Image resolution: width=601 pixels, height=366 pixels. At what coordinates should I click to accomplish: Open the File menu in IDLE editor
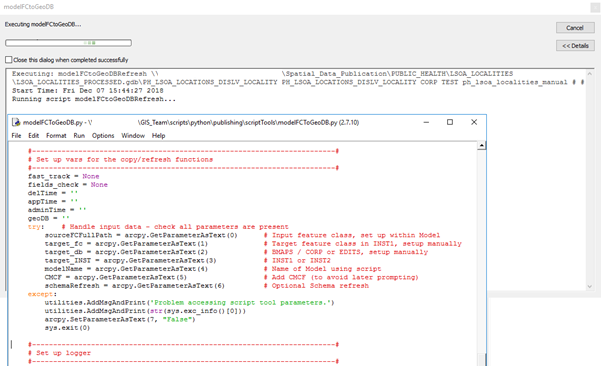pos(16,136)
